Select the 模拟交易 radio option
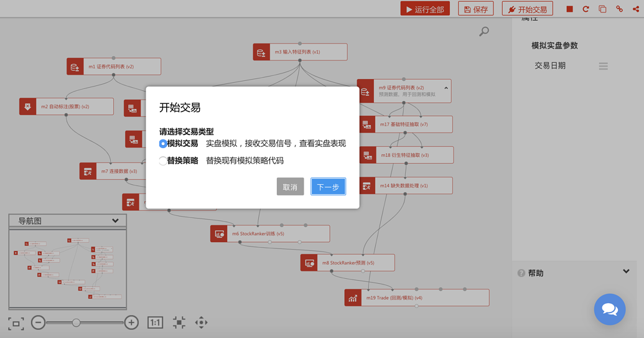The image size is (644, 338). point(162,144)
